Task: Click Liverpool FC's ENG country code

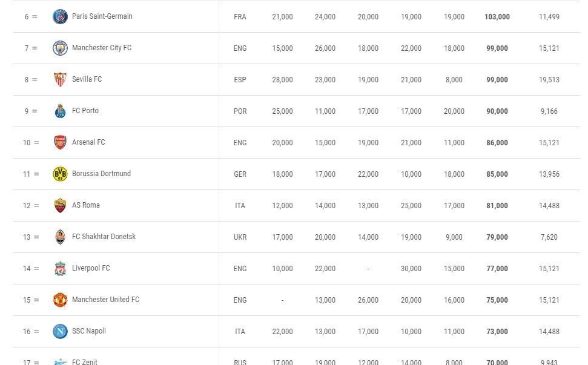Action: click(240, 269)
